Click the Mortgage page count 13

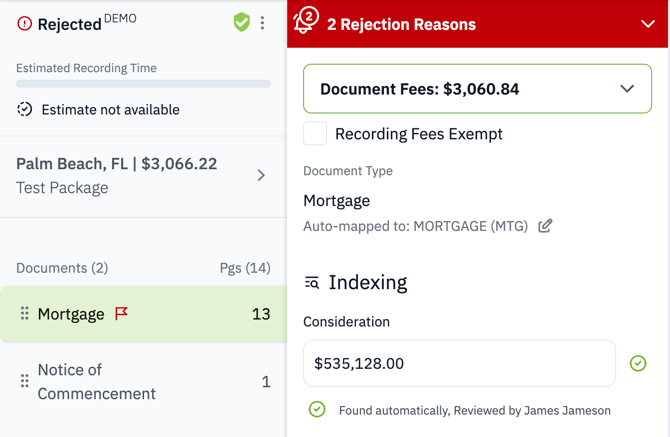[x=261, y=314]
